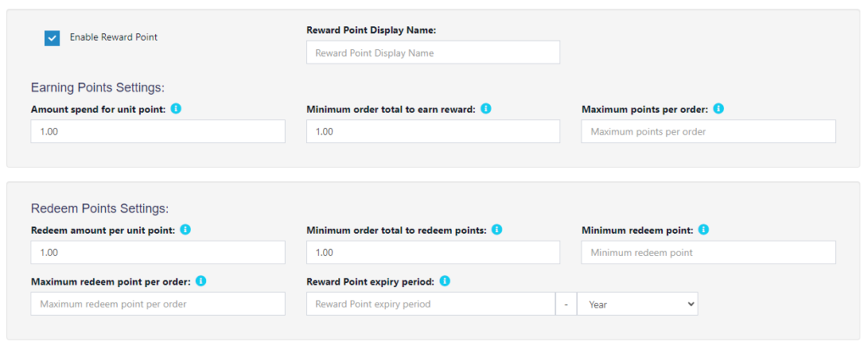This screenshot has width=868, height=349.
Task: Click info icon beside Redeem amount per unit point
Action: pos(186,229)
